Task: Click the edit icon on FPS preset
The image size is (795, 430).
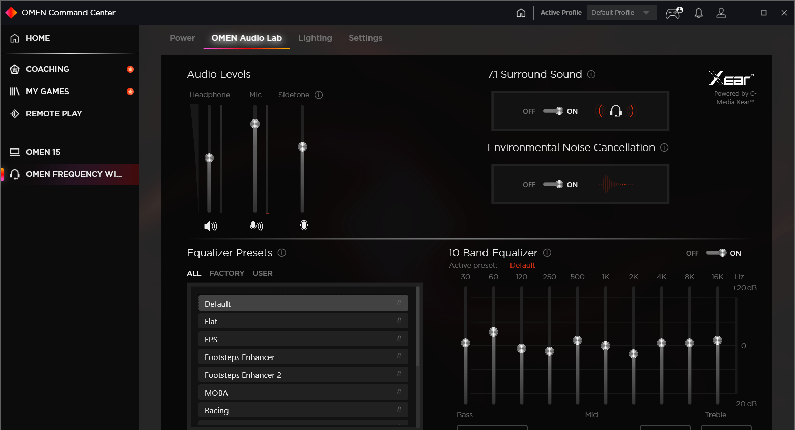Action: click(399, 338)
